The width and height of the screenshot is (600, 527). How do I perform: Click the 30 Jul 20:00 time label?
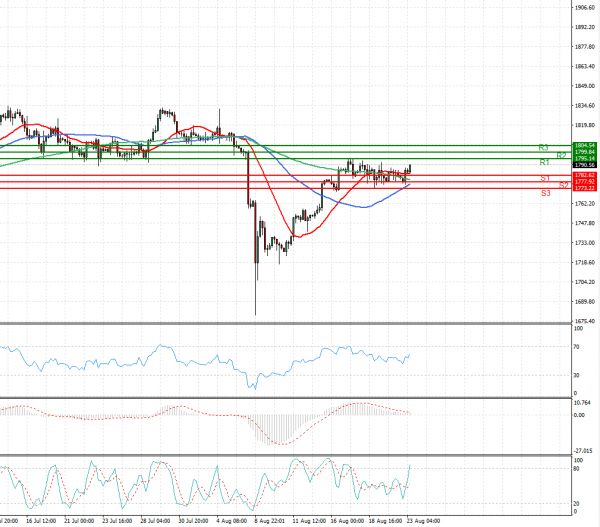pos(193,521)
